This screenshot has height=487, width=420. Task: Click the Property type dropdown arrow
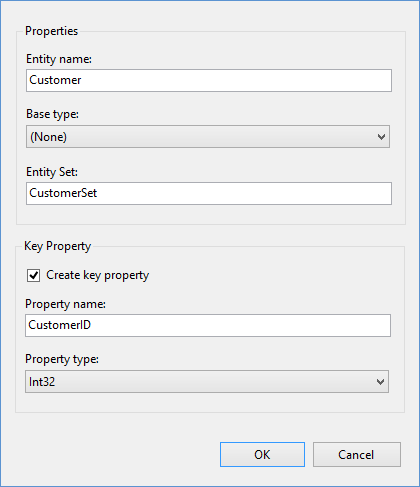380,382
